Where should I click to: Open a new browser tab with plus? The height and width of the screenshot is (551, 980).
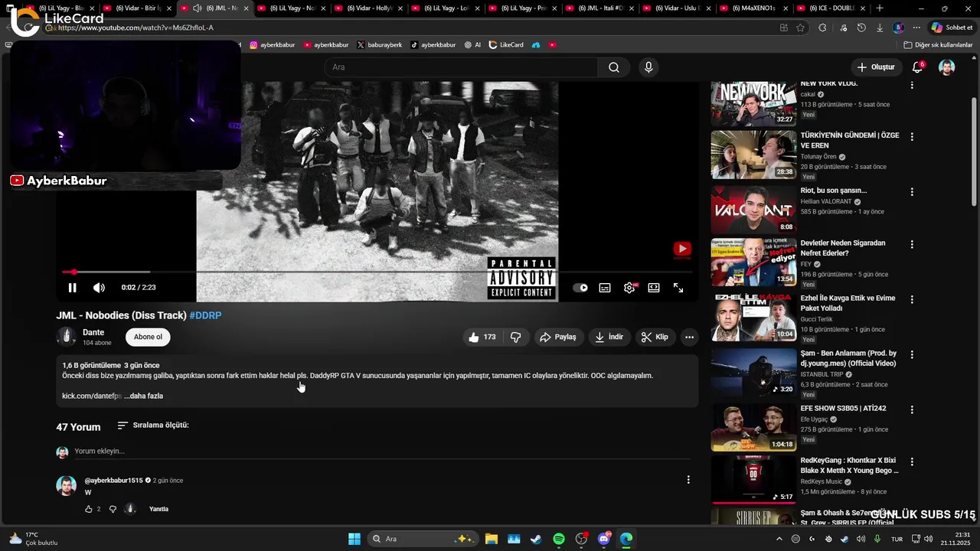click(x=879, y=8)
